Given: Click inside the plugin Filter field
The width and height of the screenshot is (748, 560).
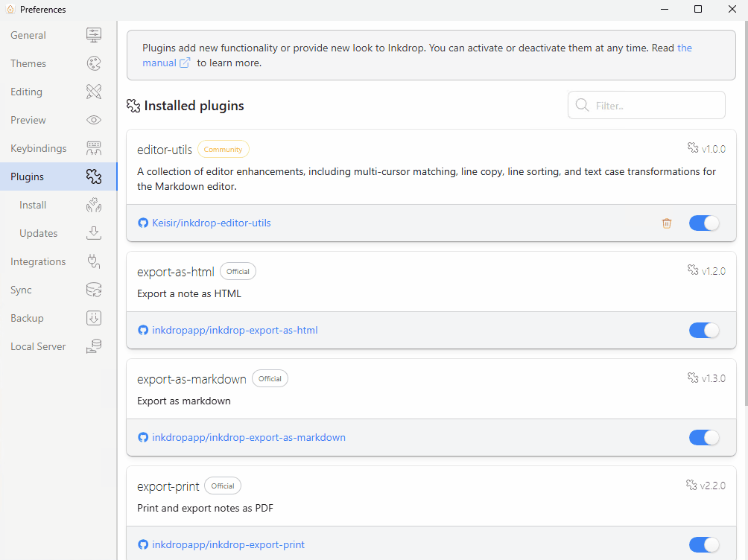Looking at the screenshot, I should click(645, 105).
